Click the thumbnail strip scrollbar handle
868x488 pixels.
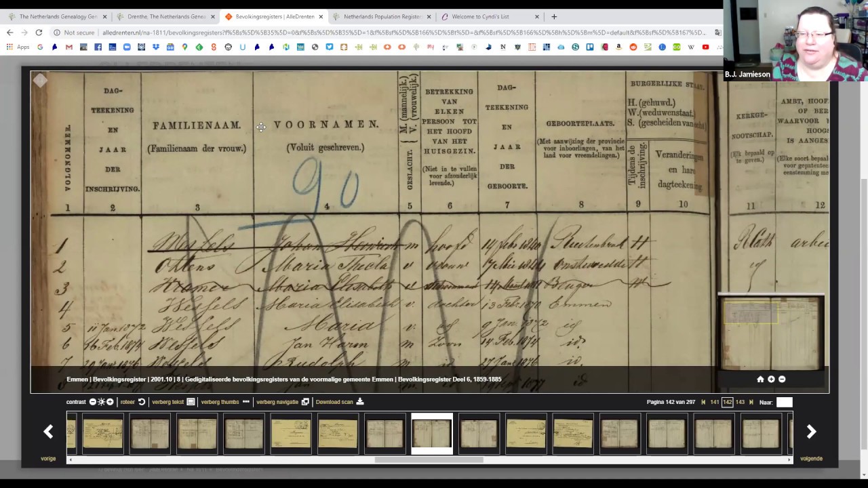pos(429,460)
